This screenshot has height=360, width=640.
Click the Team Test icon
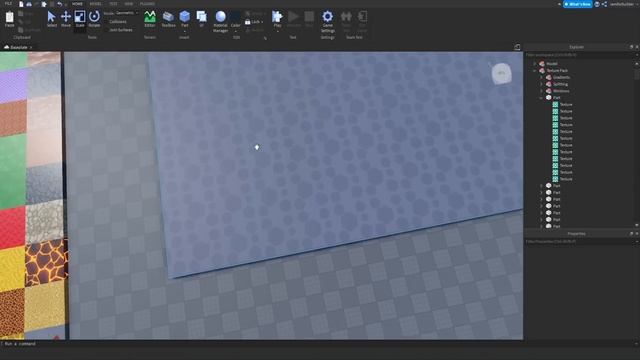click(346, 17)
